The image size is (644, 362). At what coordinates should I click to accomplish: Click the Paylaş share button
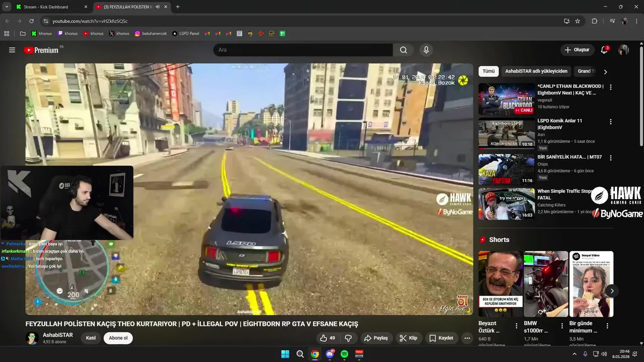pyautogui.click(x=376, y=338)
